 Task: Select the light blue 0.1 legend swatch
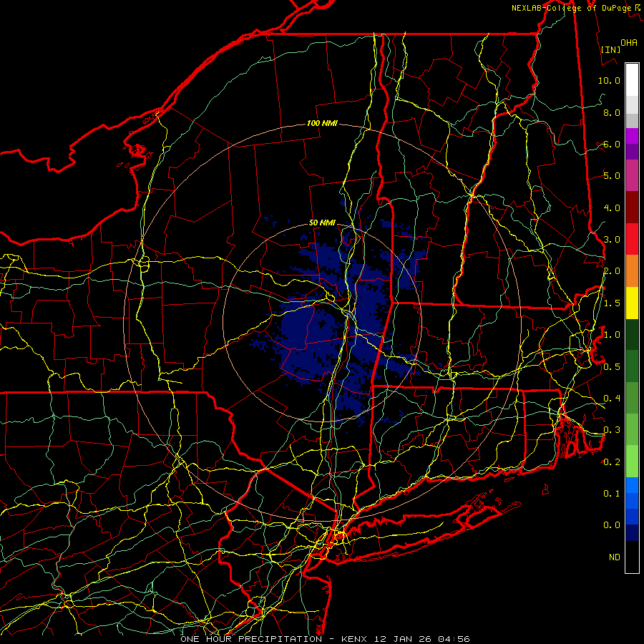(632, 485)
